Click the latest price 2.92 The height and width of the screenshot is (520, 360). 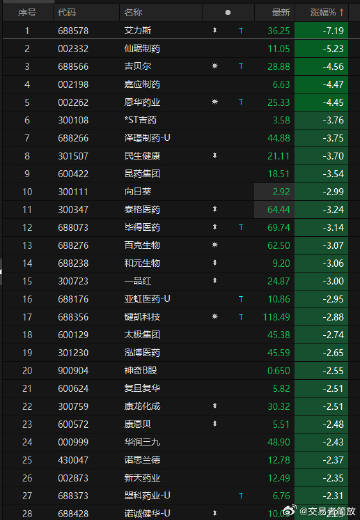click(x=281, y=192)
